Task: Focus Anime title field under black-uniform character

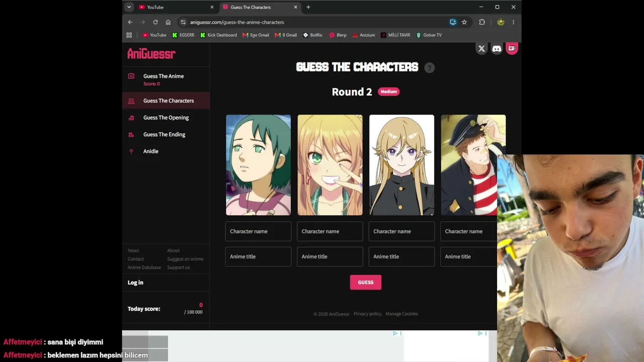Action: pos(401,256)
